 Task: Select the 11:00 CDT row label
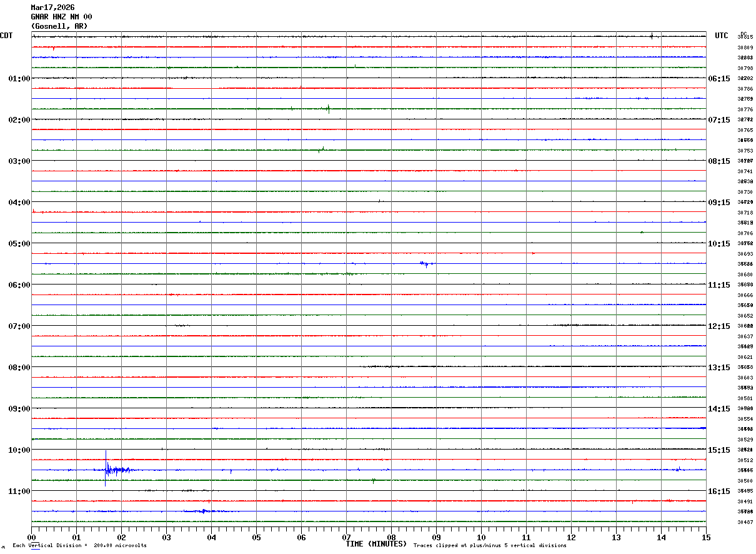pos(19,491)
